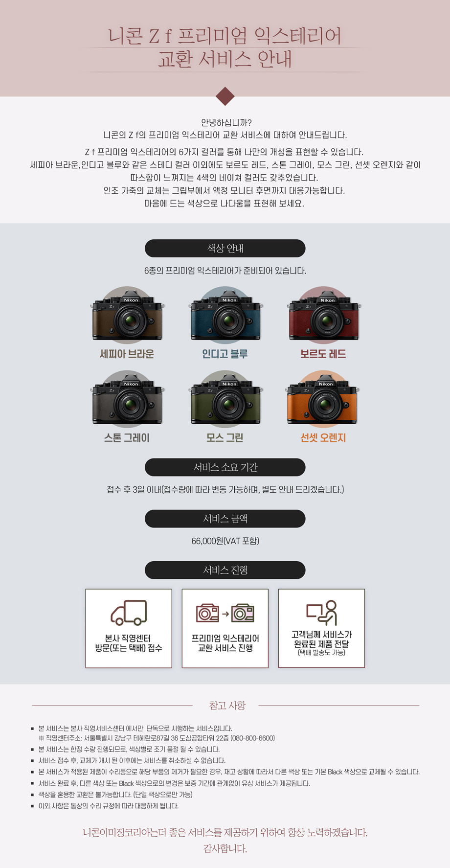Click the 서비스 진행 header pill
The height and width of the screenshot is (868, 450).
pos(225,570)
